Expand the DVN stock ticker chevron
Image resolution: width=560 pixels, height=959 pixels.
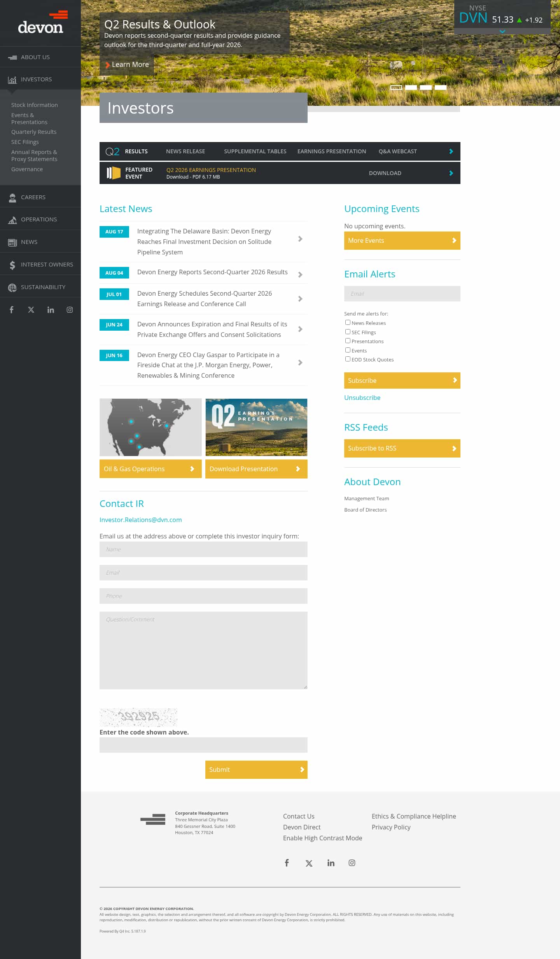pyautogui.click(x=502, y=31)
